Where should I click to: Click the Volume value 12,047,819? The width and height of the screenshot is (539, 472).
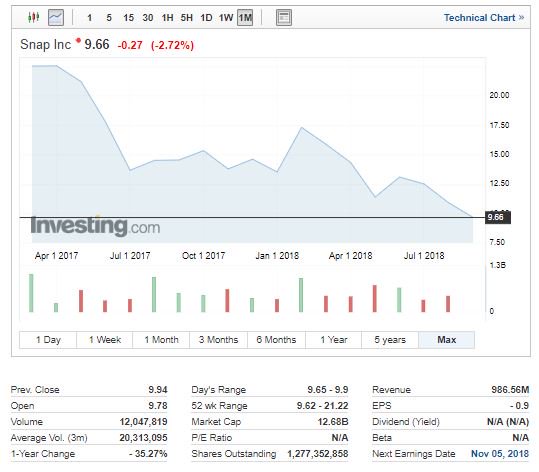pos(143,422)
